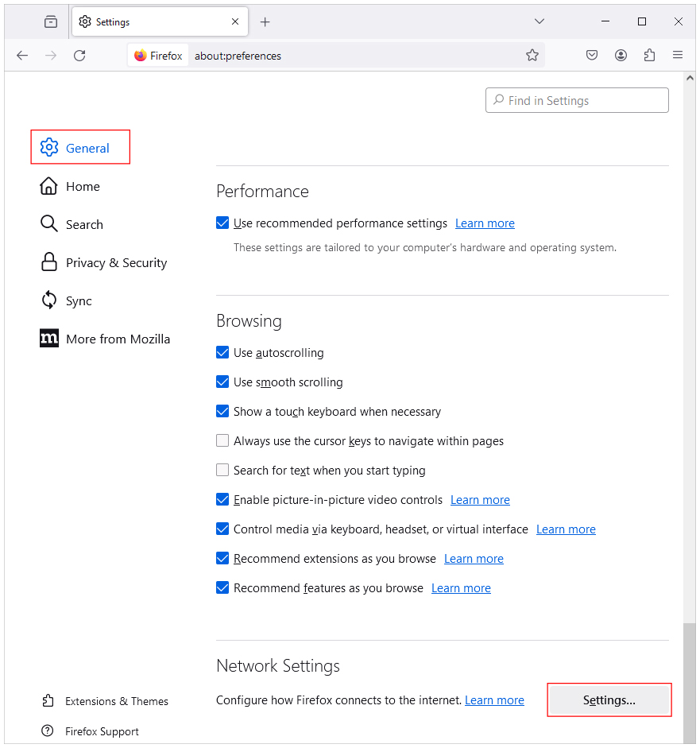Viewport: 700px width, 748px height.
Task: Reload the current page
Action: click(x=79, y=55)
